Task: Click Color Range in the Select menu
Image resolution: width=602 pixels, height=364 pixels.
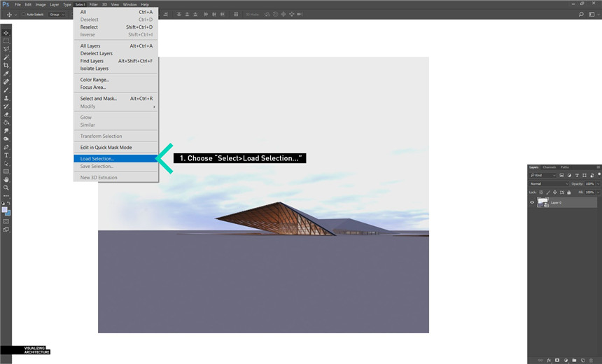Action: [x=94, y=80]
